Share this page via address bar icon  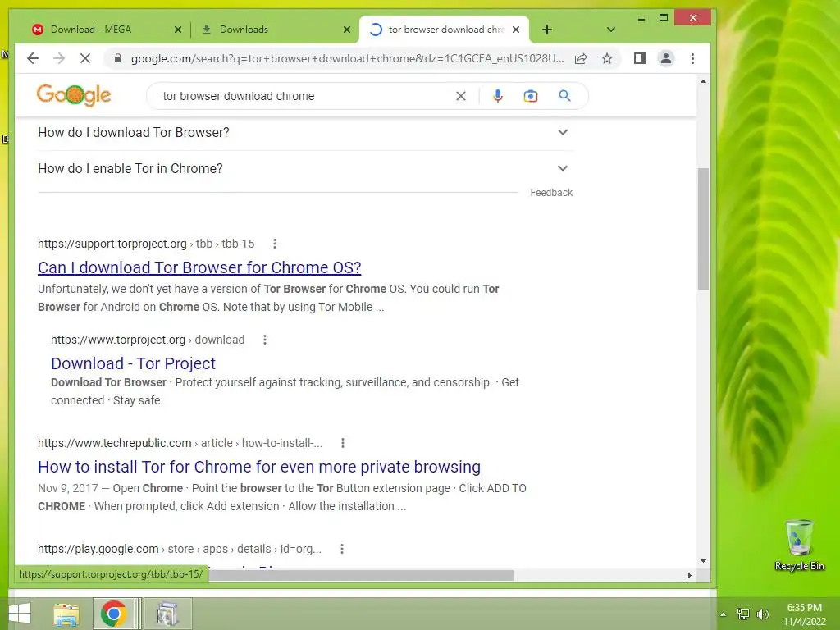click(x=582, y=58)
